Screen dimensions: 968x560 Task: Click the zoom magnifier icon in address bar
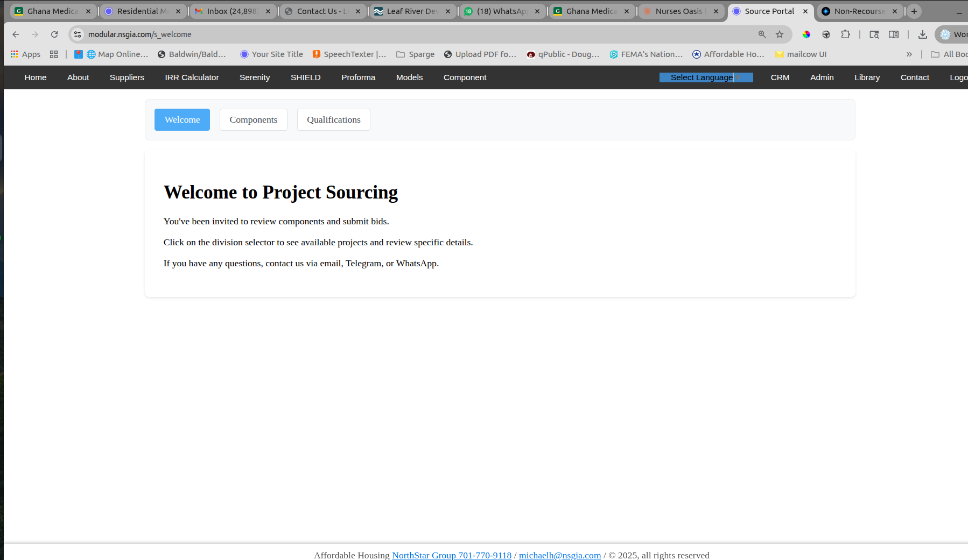pyautogui.click(x=762, y=34)
